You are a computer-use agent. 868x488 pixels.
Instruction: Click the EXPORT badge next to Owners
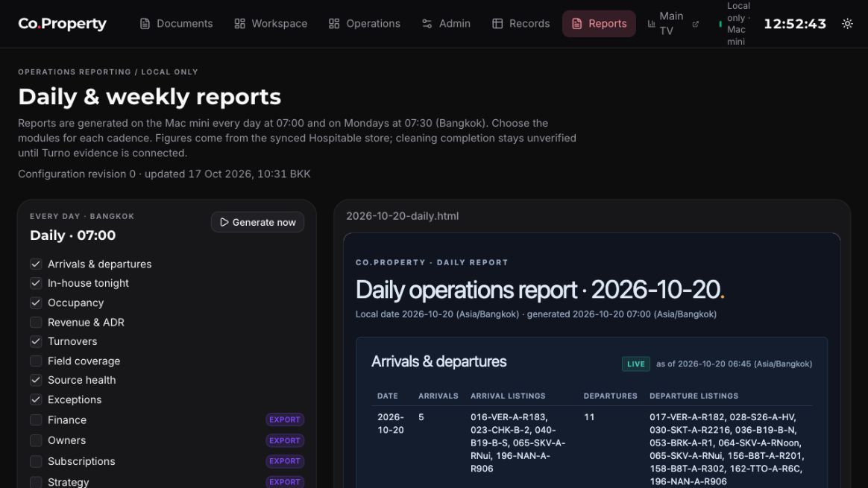coord(285,440)
